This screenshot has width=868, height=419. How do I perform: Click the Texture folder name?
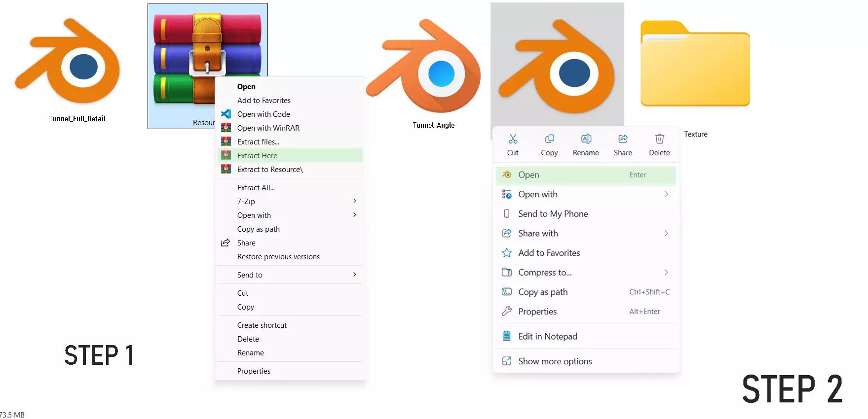(696, 134)
